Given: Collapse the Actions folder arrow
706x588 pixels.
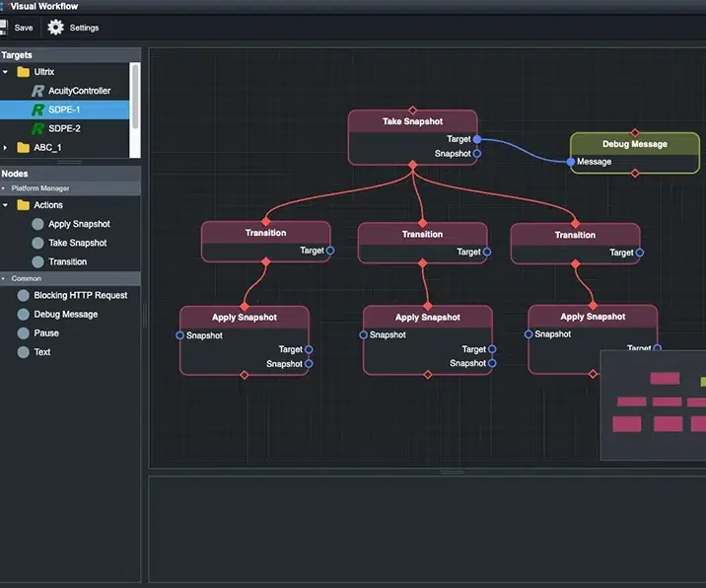Looking at the screenshot, I should click(5, 205).
